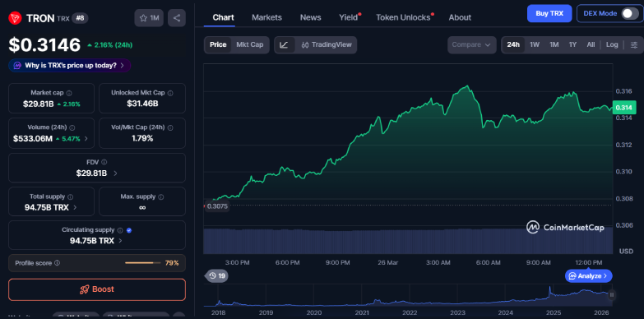Expand Volume (24h) details chevron

[x=86, y=139]
